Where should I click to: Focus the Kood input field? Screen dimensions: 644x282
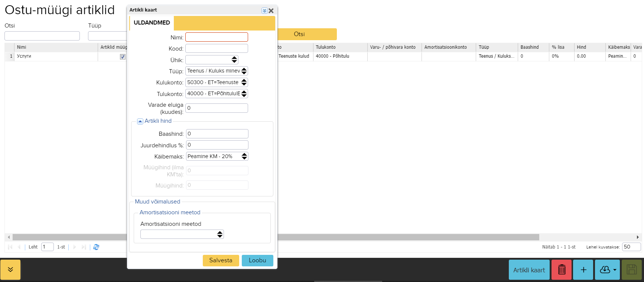[217, 48]
